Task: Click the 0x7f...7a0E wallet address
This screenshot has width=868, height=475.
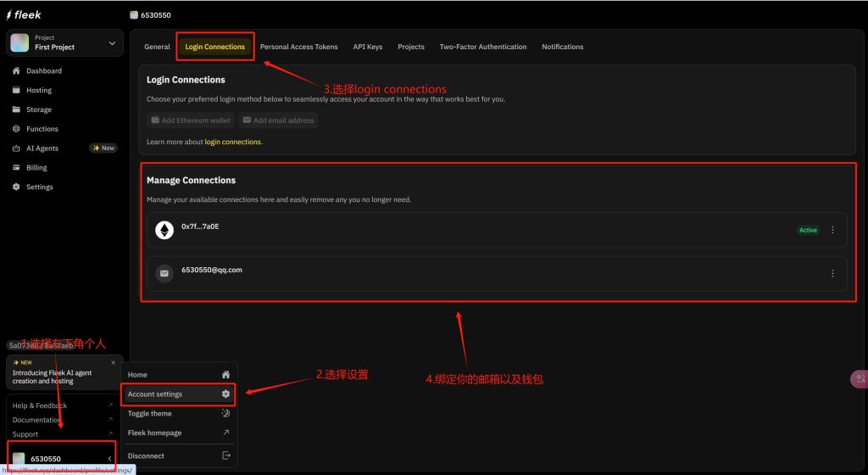Action: coord(200,226)
